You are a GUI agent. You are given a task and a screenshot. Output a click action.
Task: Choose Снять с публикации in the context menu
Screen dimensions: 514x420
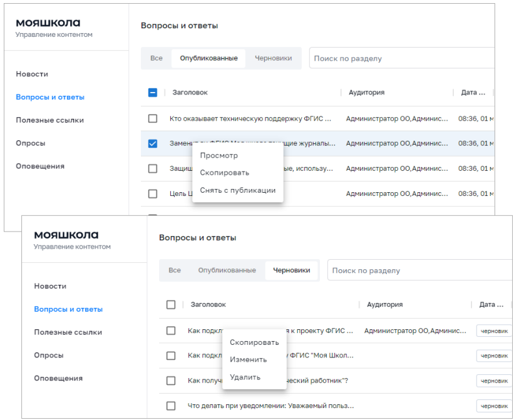tap(238, 190)
